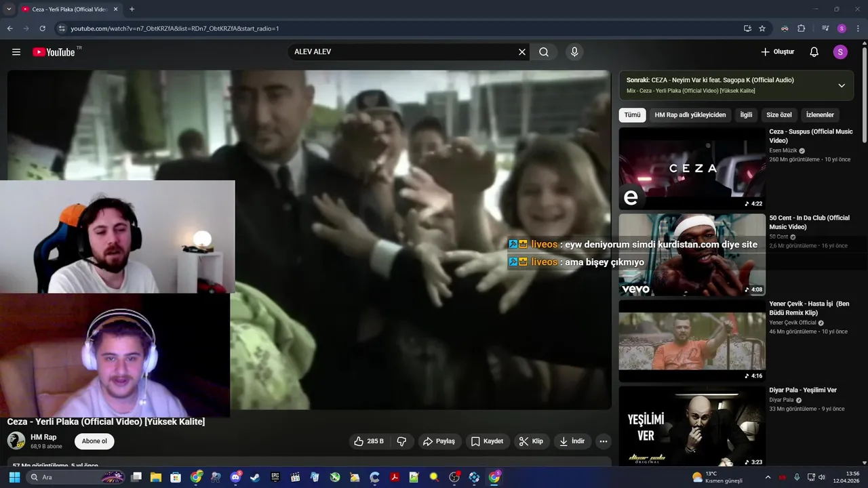Expand the Sonraki mix playlist panel
This screenshot has width=868, height=488.
[x=842, y=85]
